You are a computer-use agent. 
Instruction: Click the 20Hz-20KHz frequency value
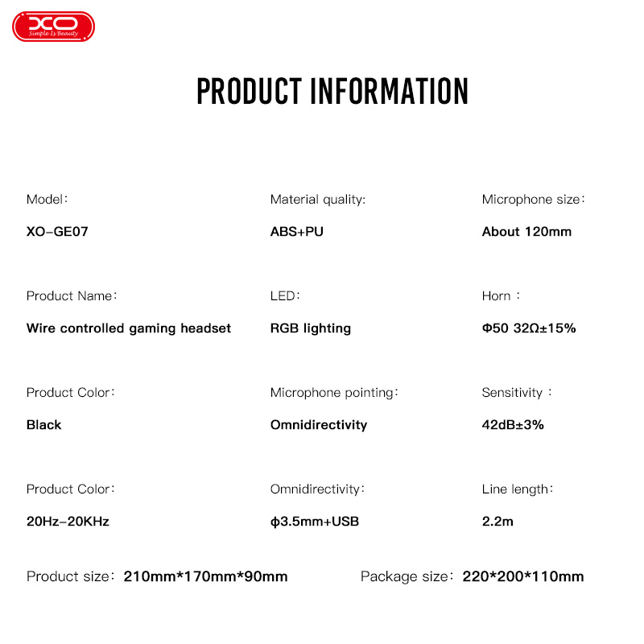tap(68, 522)
